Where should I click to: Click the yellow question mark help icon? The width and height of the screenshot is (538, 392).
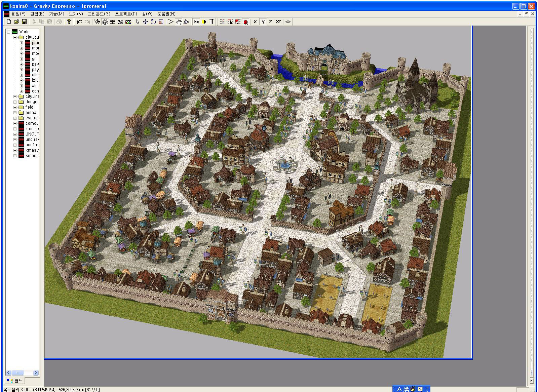(69, 22)
